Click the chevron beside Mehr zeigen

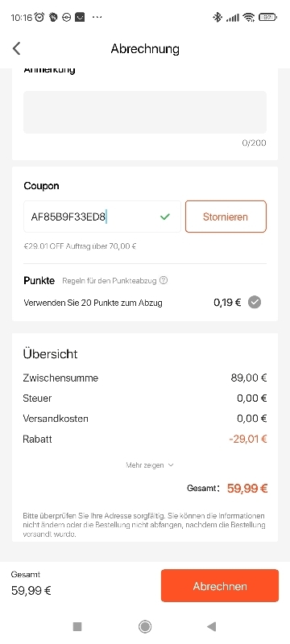(171, 465)
